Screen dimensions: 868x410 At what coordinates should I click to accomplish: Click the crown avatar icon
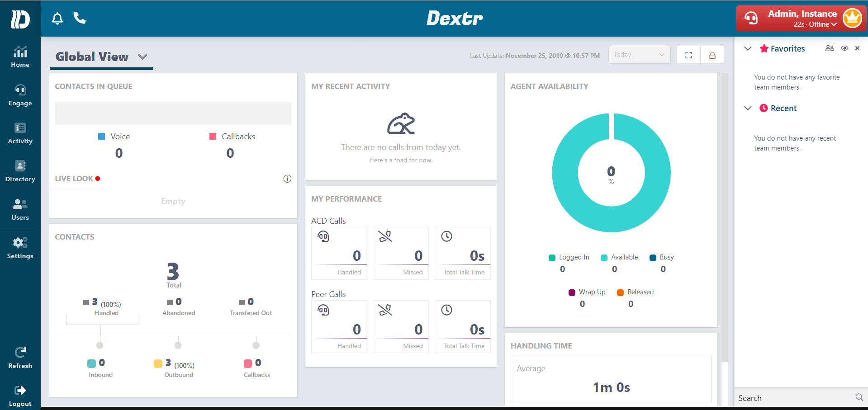(852, 18)
